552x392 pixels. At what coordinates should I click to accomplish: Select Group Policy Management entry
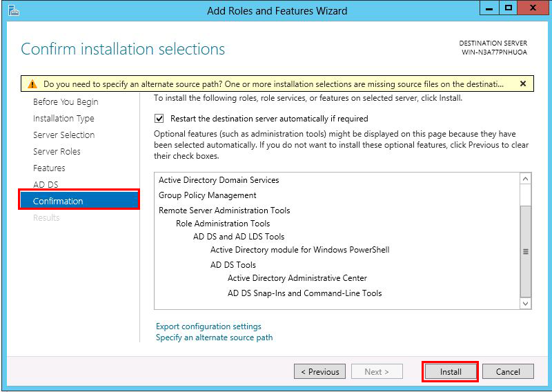tap(208, 195)
